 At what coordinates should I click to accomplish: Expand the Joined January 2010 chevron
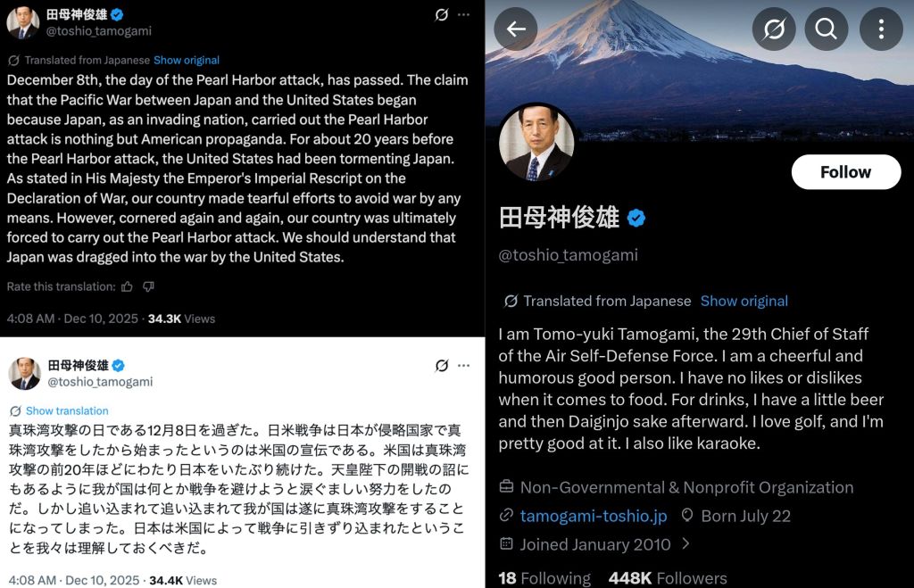(x=685, y=543)
